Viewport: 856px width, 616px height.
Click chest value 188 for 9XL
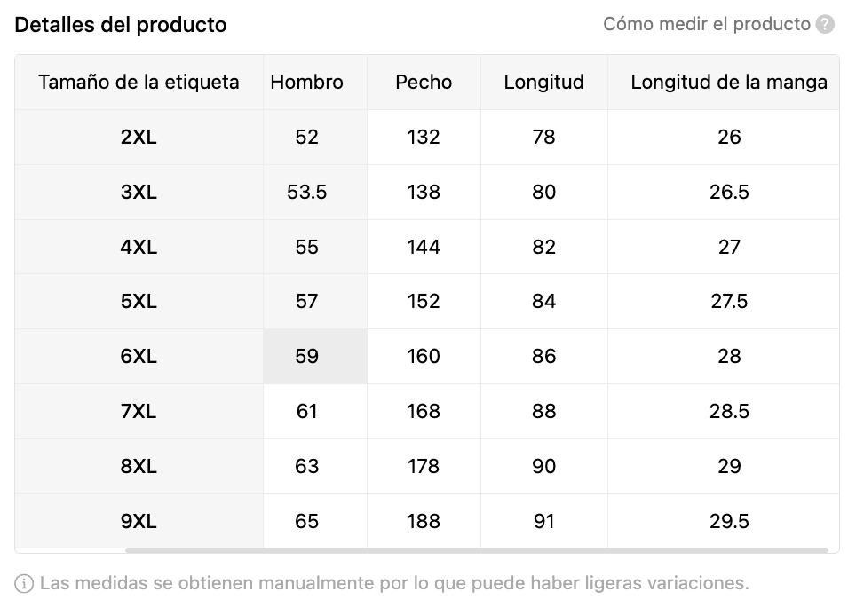pos(424,522)
